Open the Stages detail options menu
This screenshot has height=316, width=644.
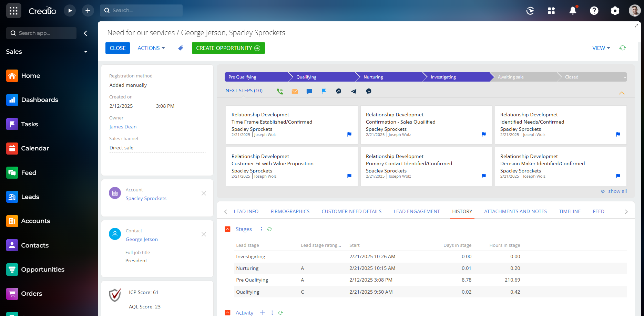tap(261, 229)
